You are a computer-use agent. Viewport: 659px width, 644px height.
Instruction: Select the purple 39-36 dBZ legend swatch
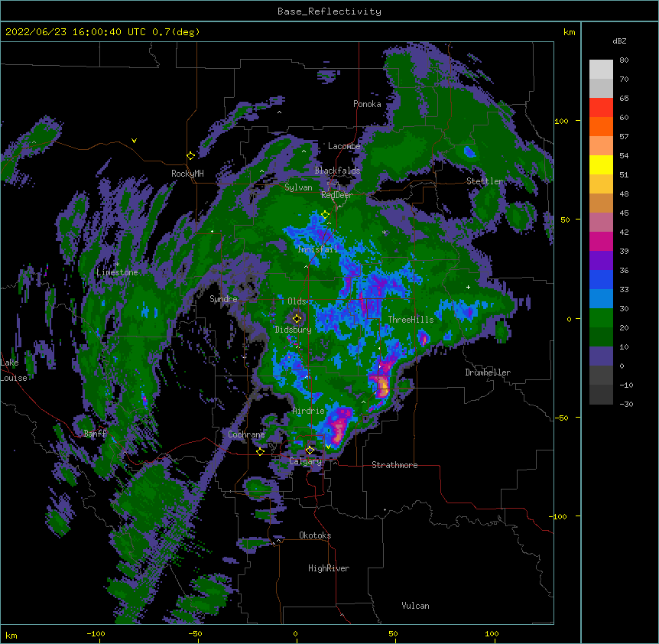click(601, 261)
